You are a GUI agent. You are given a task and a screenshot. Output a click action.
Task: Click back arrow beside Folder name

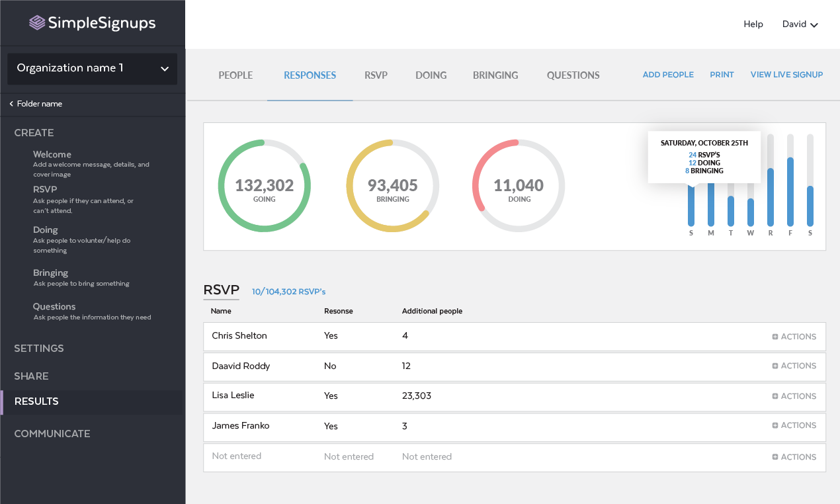coord(11,104)
